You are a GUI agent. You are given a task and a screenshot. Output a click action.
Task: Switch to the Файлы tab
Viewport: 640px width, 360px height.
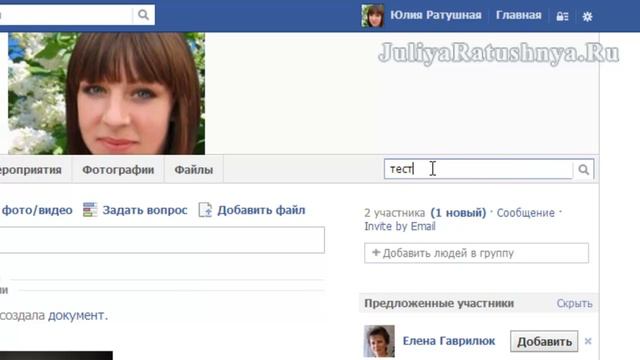(x=193, y=169)
